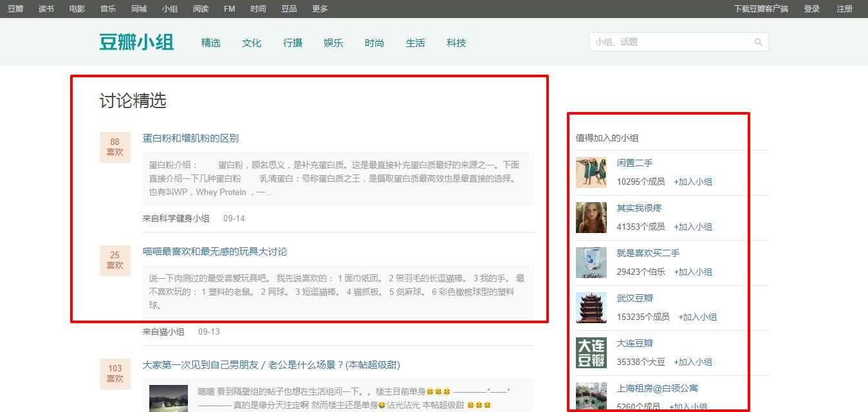This screenshot has width=868, height=412.
Task: Click the 豆瓣小组 logo
Action: coord(136,41)
